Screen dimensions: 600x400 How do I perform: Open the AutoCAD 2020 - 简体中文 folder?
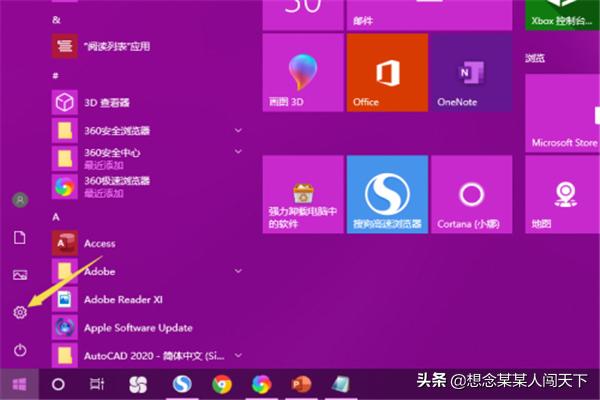pos(149,356)
